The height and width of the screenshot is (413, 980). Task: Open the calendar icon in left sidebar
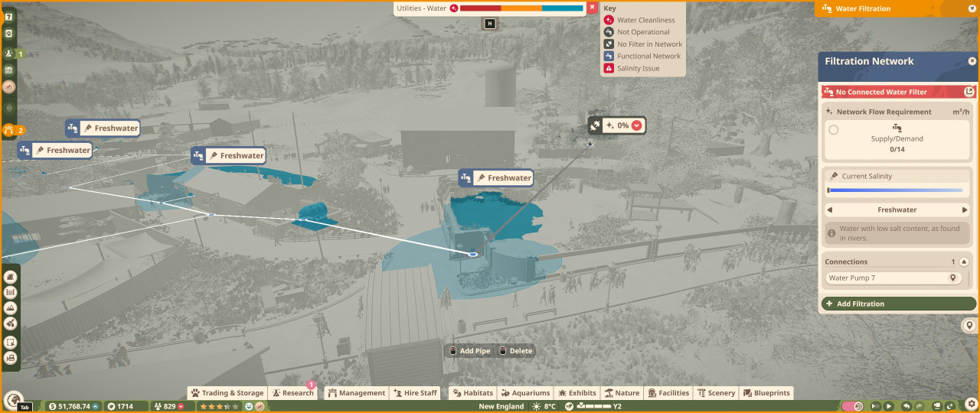pyautogui.click(x=9, y=70)
